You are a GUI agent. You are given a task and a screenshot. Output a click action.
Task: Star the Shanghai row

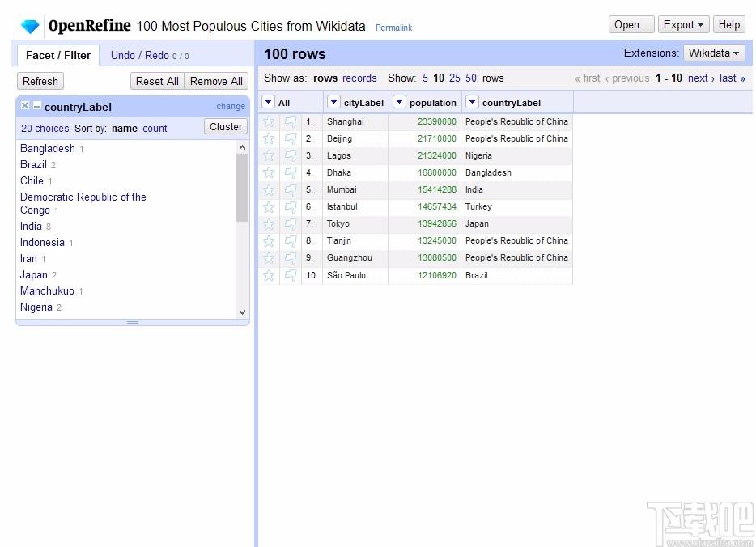coord(269,122)
